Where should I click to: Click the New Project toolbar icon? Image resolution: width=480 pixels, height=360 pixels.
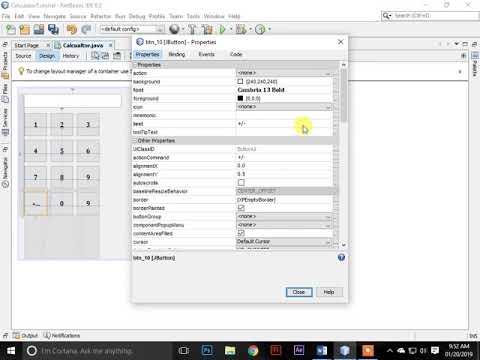(x=24, y=30)
